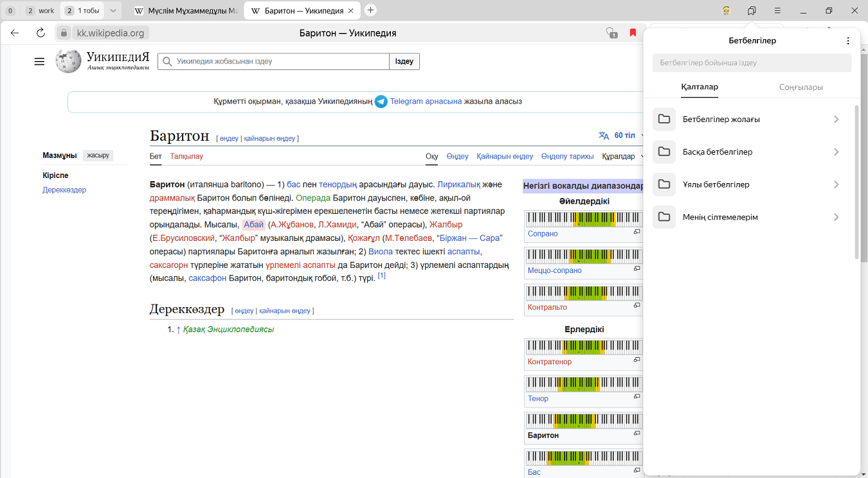Reload the page with the refresh icon
Viewport: 868px width, 478px height.
point(41,33)
